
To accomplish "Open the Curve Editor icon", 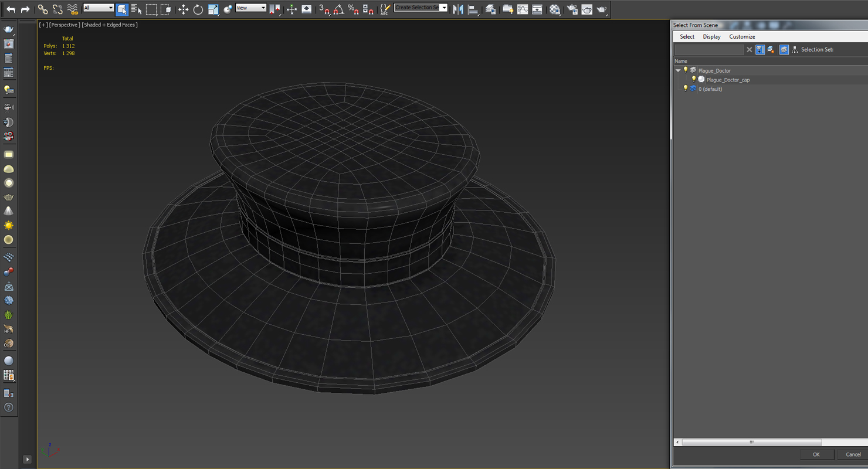I will [x=522, y=9].
